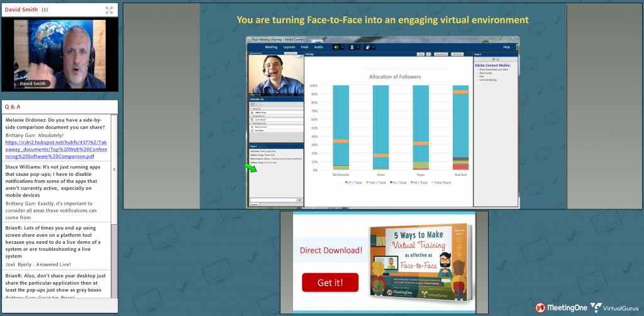Open Pods menu in shared Adobe Connect window
The height and width of the screenshot is (316, 644).
[305, 46]
